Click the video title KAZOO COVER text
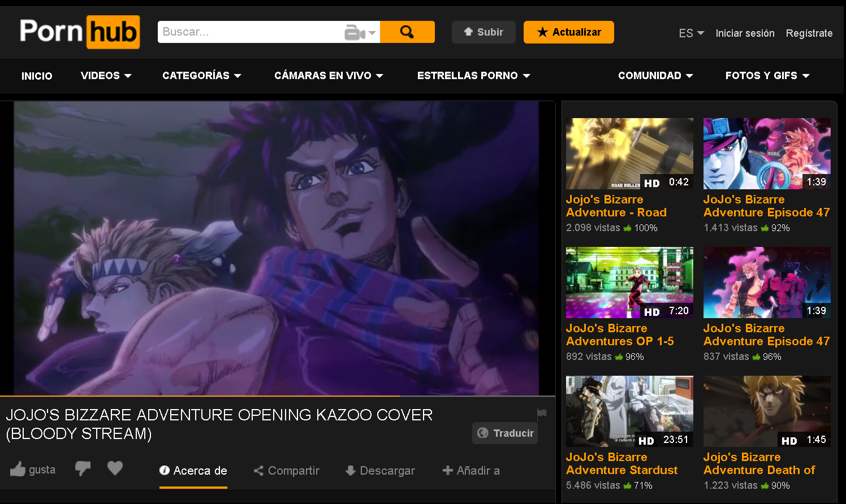The width and height of the screenshot is (846, 504). coord(219,424)
